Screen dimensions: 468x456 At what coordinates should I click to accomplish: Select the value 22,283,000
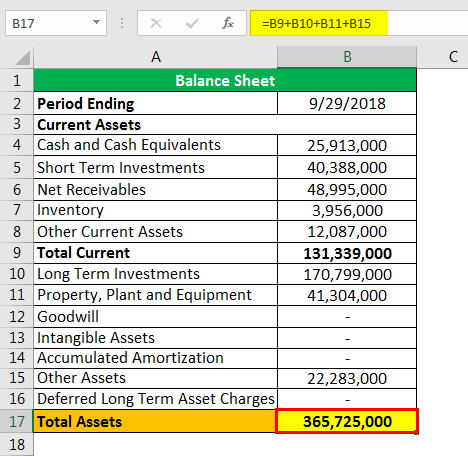(x=347, y=378)
